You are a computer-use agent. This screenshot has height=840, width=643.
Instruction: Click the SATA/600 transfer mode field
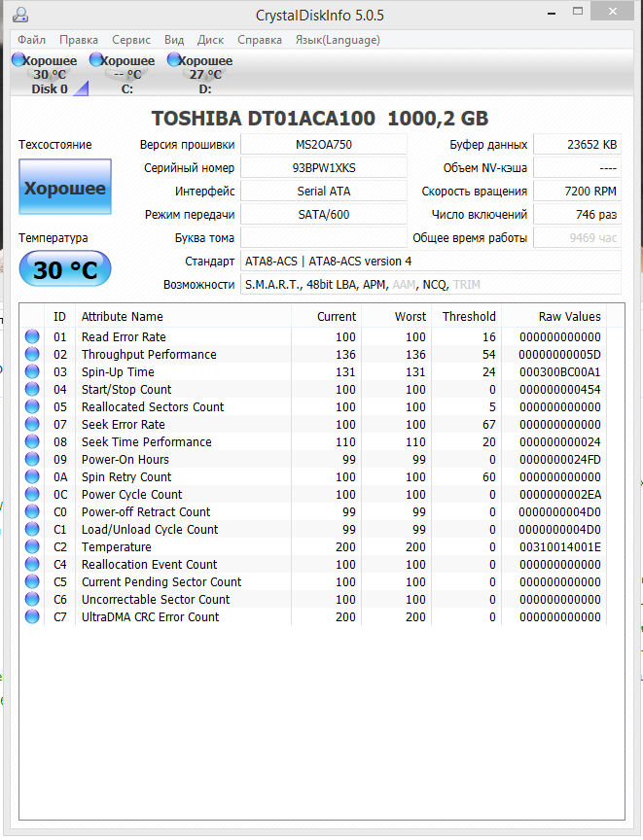(324, 214)
